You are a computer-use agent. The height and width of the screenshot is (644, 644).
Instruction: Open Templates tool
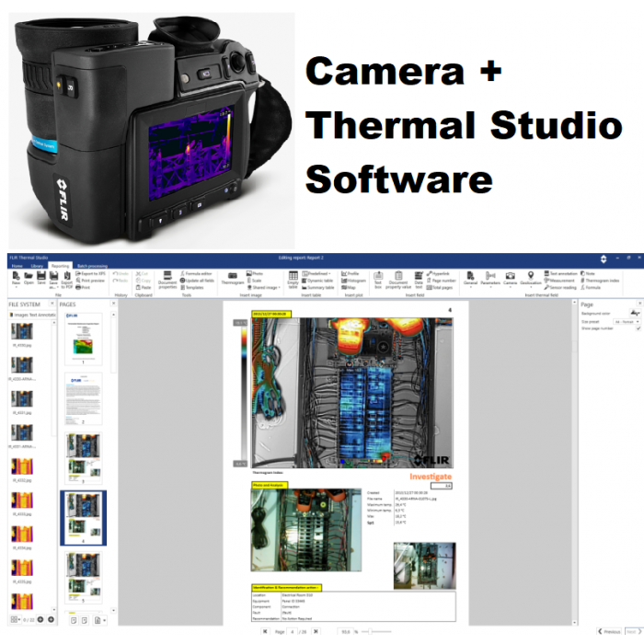point(192,287)
